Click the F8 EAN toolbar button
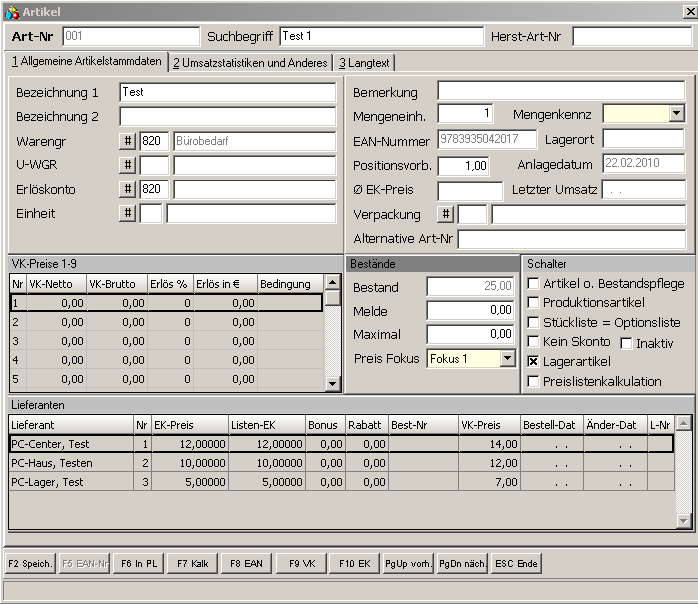 [x=246, y=563]
